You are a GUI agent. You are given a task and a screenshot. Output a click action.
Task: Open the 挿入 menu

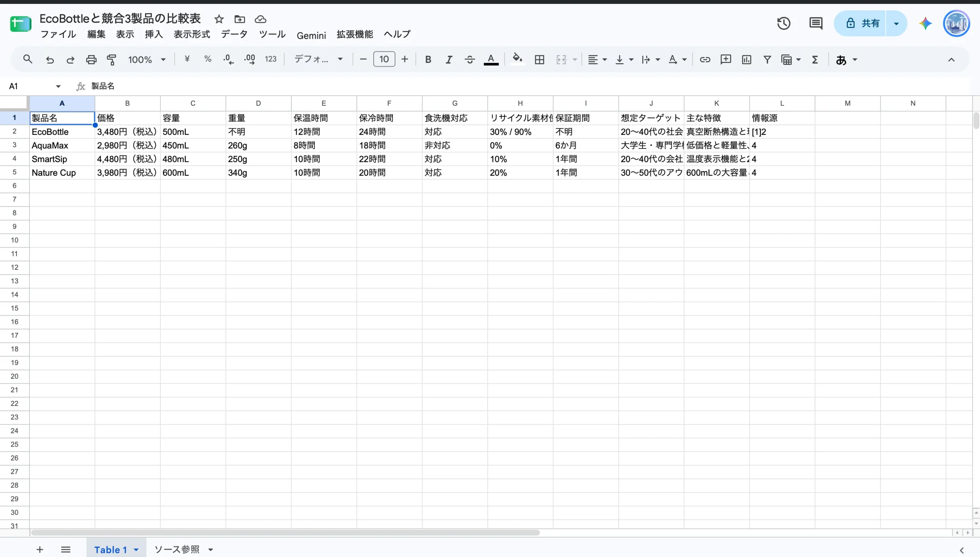[x=154, y=34]
